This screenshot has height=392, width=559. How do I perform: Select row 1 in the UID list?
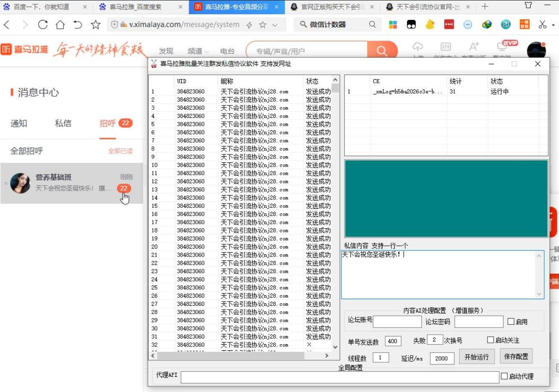coord(240,92)
